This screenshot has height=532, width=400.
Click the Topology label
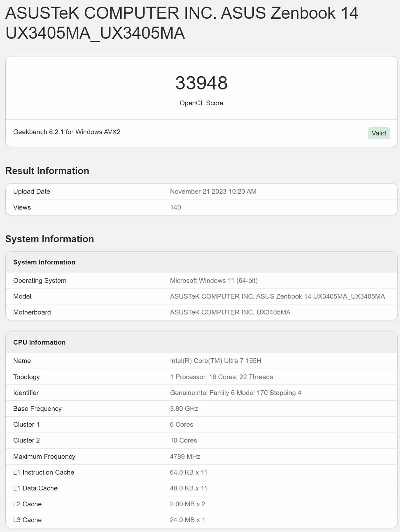pyautogui.click(x=26, y=377)
